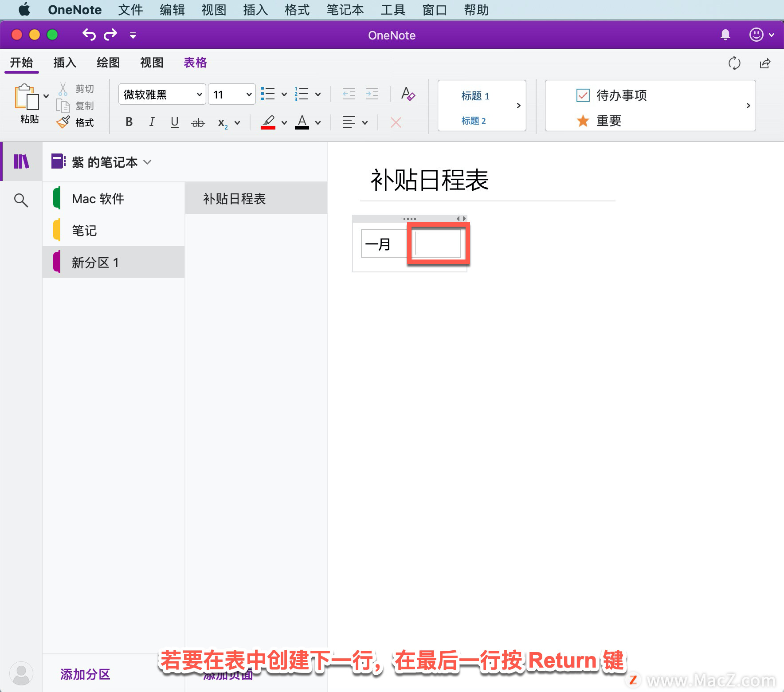Screen dimensions: 784x692
Task: Expand the tags gallery arrow
Action: pyautogui.click(x=748, y=106)
